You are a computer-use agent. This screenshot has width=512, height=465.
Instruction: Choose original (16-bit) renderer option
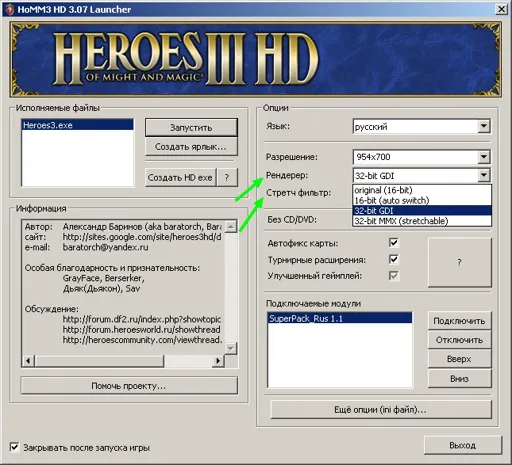pyautogui.click(x=422, y=190)
